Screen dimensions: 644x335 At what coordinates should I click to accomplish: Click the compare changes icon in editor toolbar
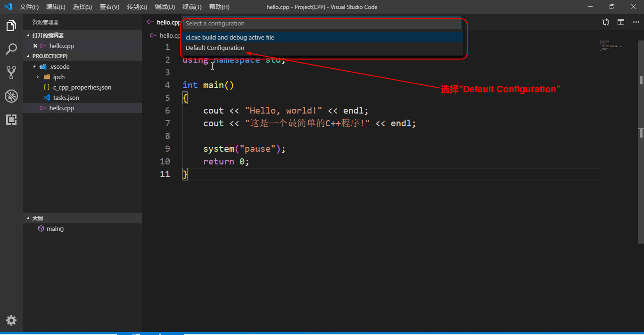pos(606,22)
